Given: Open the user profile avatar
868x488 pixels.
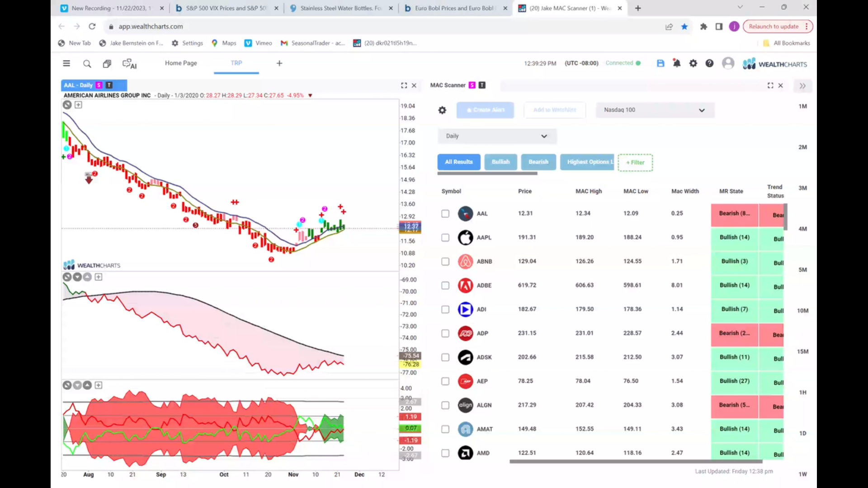Looking at the screenshot, I should pos(728,63).
